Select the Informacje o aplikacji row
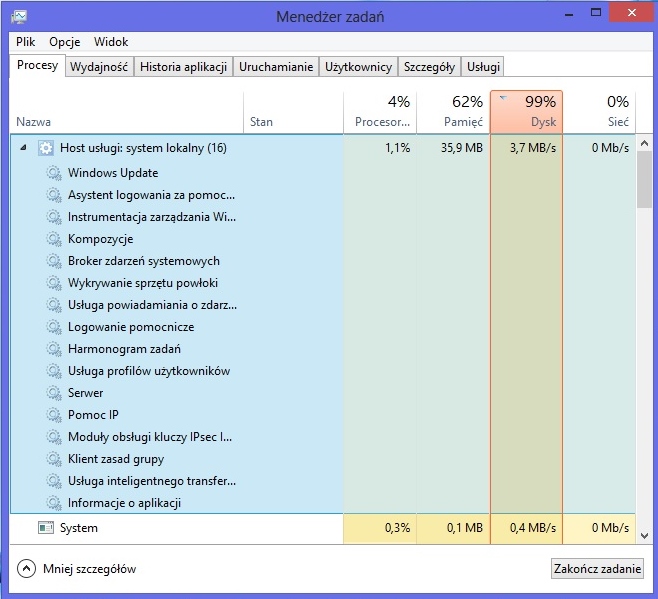The height and width of the screenshot is (599, 658). point(322,503)
